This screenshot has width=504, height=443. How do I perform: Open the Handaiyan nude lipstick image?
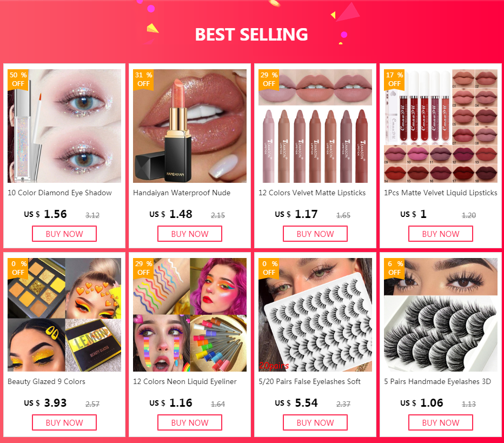point(190,126)
